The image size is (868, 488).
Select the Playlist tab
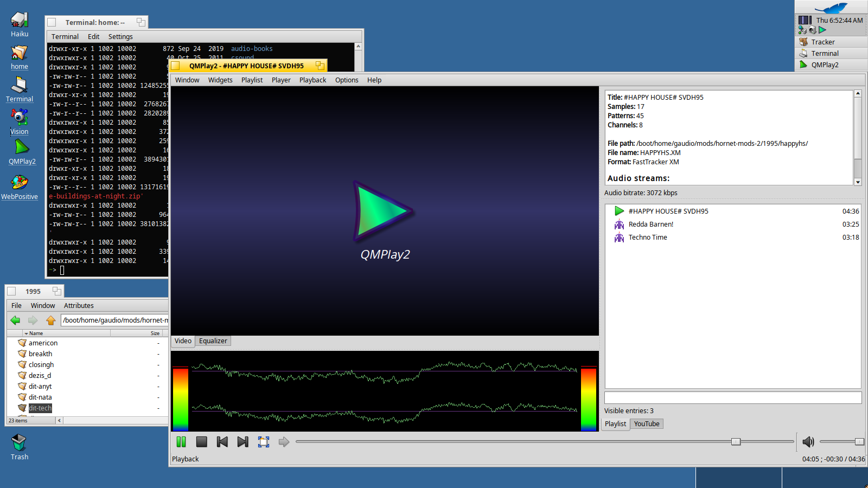(616, 424)
